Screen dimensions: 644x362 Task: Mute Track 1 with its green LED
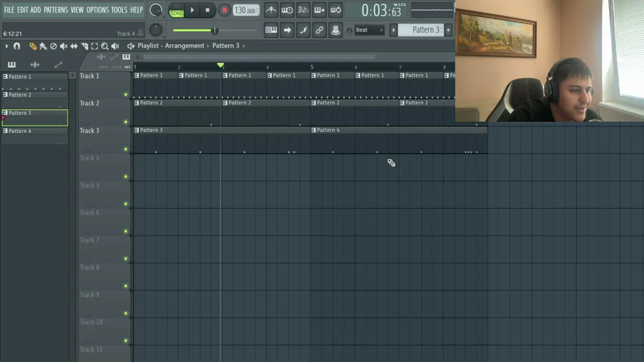(x=126, y=95)
